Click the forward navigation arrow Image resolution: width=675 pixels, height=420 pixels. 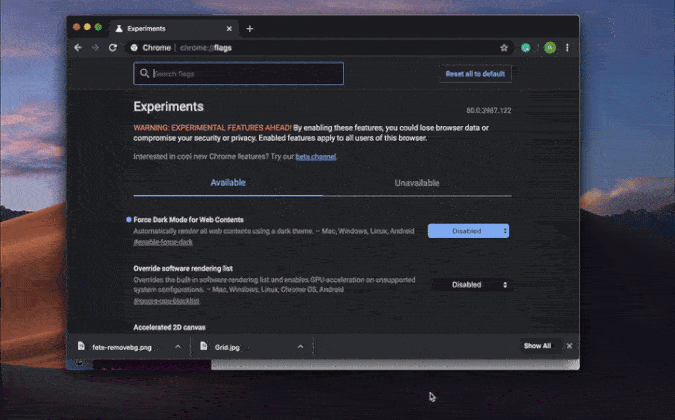point(95,48)
